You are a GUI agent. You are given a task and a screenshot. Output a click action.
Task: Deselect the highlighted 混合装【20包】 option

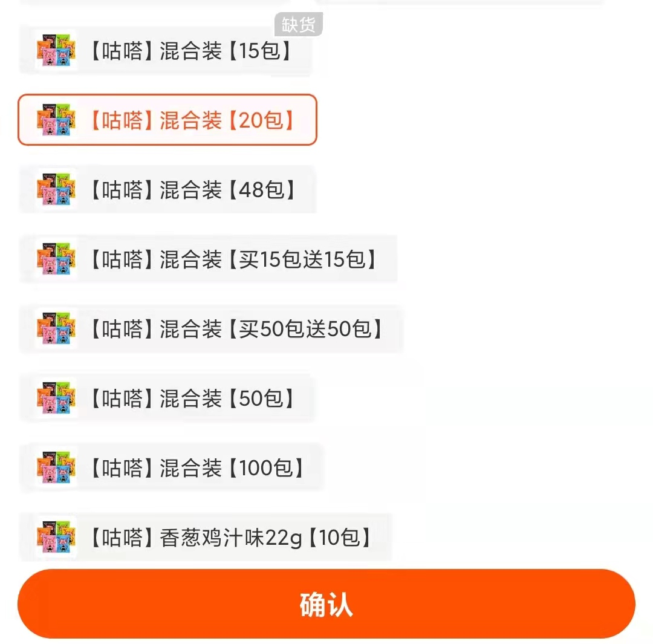(x=191, y=120)
